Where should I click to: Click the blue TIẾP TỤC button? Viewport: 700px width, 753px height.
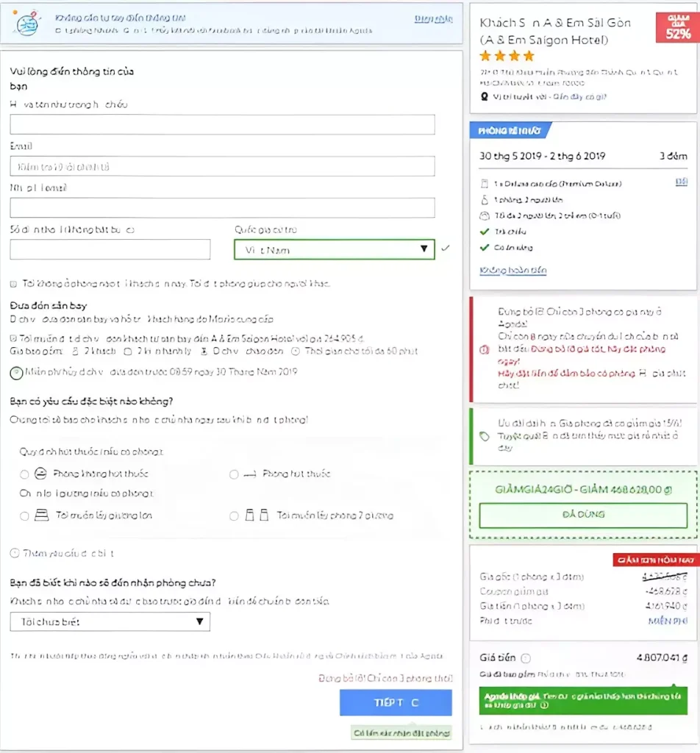pyautogui.click(x=396, y=702)
